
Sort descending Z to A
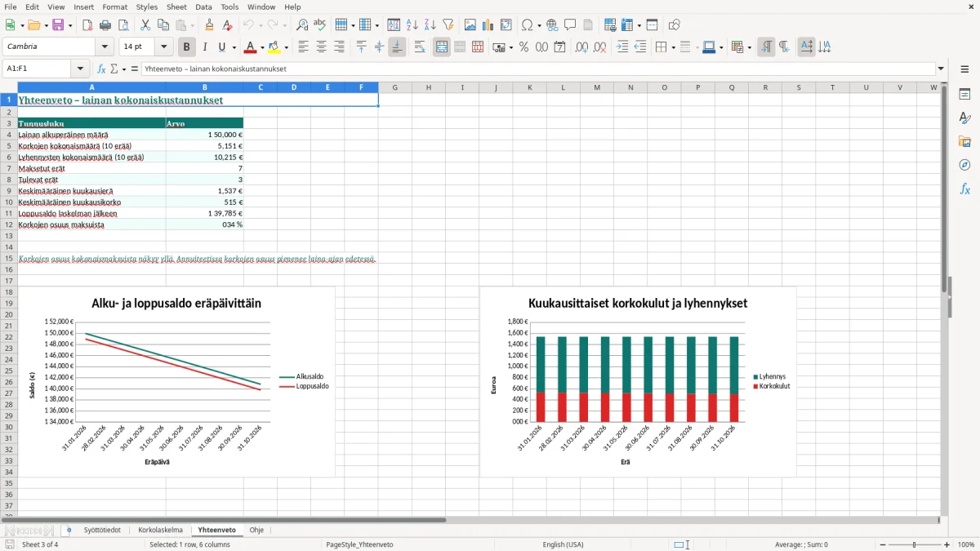click(x=430, y=25)
